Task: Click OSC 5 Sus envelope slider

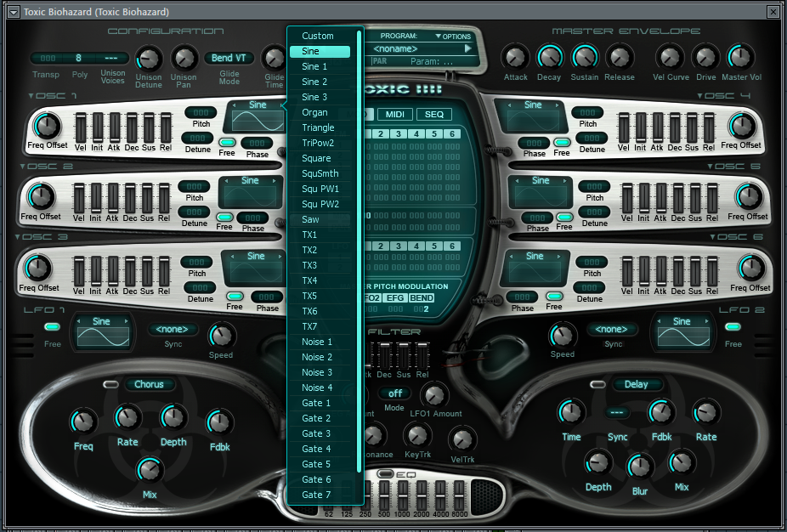Action: [695, 198]
